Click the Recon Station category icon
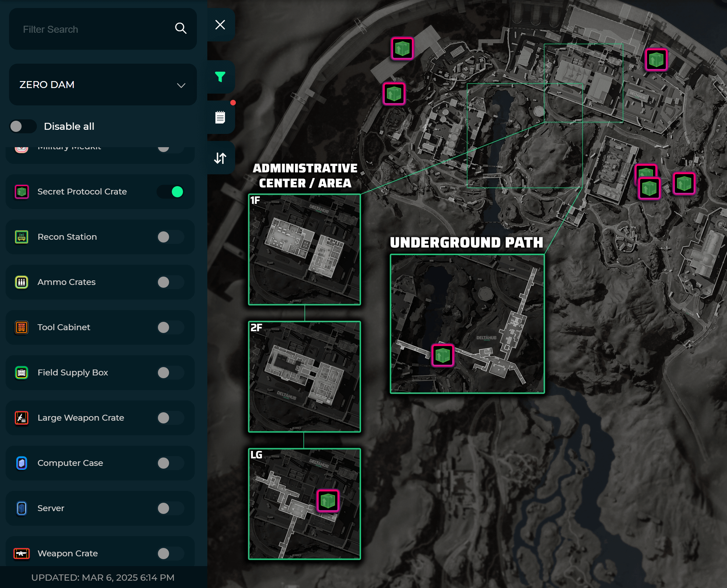Viewport: 727px width, 588px height. pyautogui.click(x=22, y=237)
